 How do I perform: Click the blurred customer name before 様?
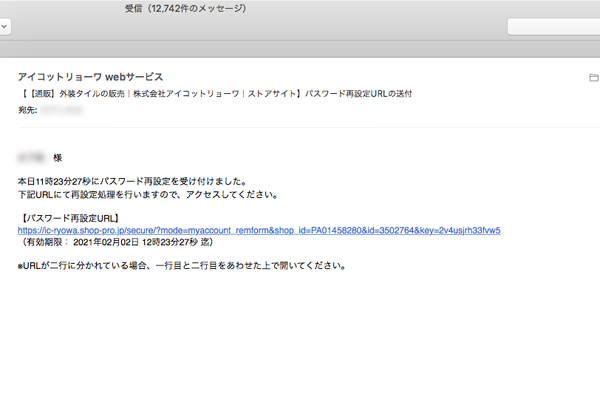[32, 157]
